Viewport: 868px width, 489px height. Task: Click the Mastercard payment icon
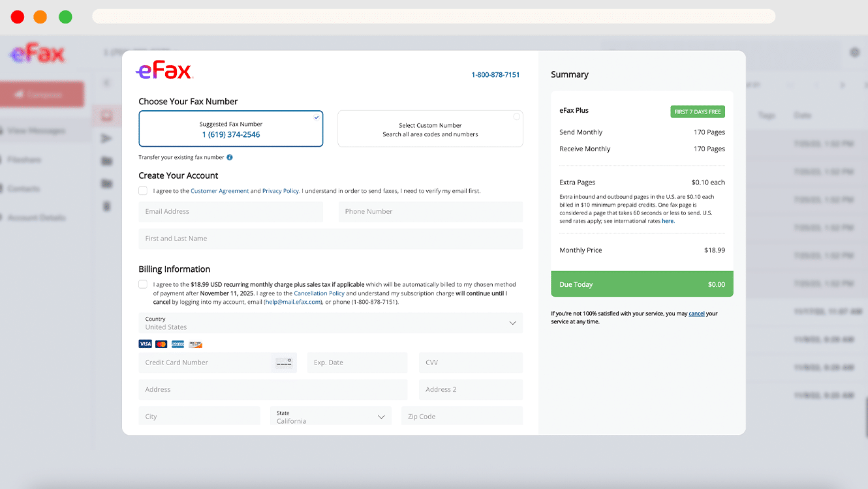pos(161,344)
